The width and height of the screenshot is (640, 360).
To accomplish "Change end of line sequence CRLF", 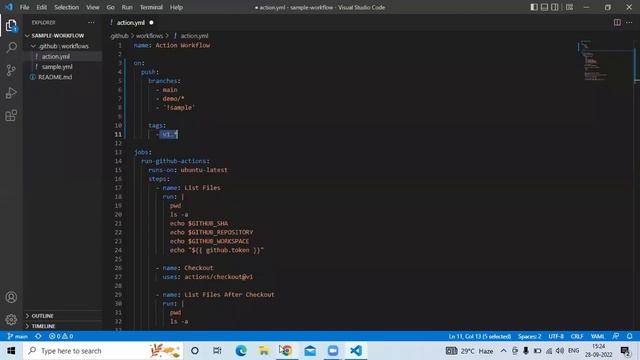I will [x=577, y=336].
